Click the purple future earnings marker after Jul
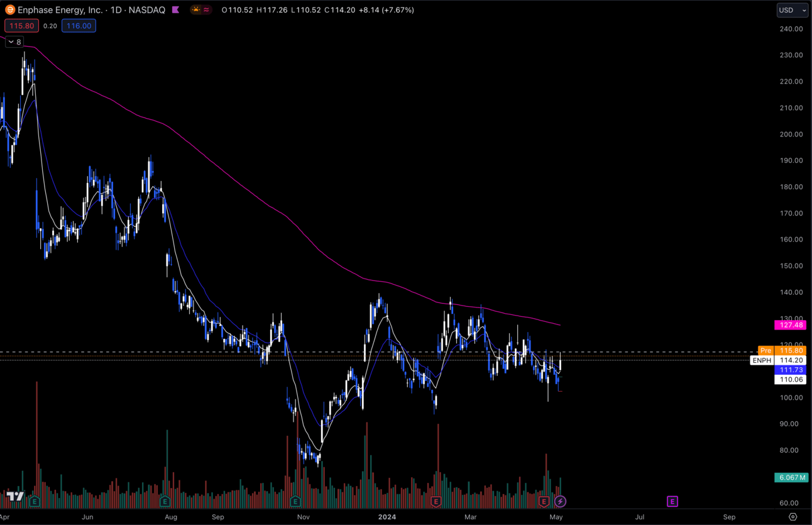 tap(672, 502)
